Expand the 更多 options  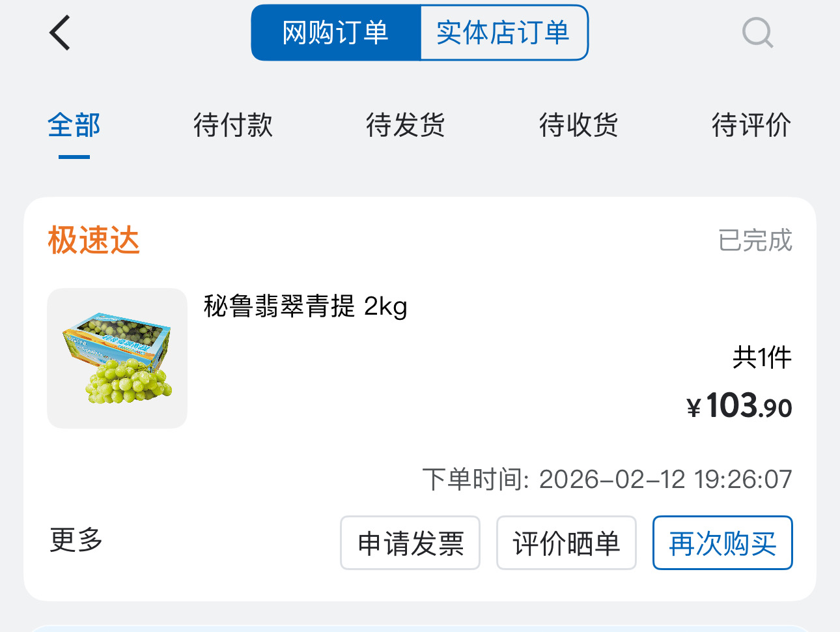76,540
